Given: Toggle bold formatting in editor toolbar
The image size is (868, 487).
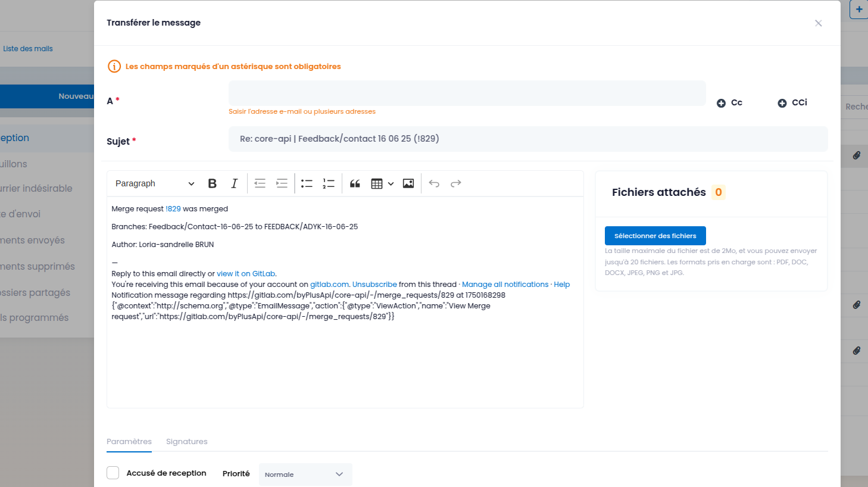Looking at the screenshot, I should (x=212, y=183).
